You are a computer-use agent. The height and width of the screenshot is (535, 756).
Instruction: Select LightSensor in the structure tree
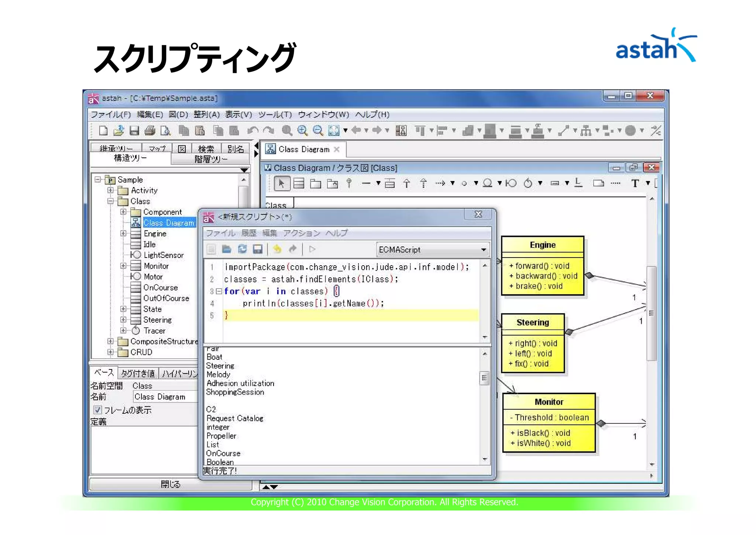point(164,255)
